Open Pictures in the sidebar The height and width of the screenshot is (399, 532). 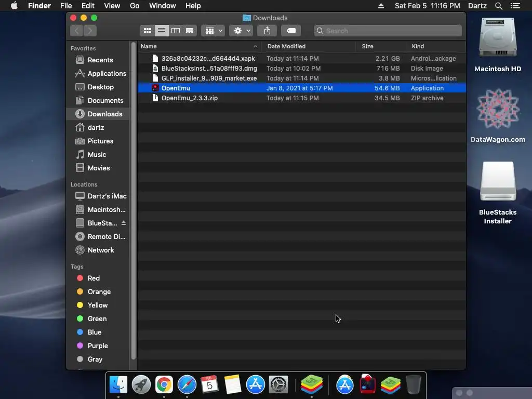click(x=98, y=141)
